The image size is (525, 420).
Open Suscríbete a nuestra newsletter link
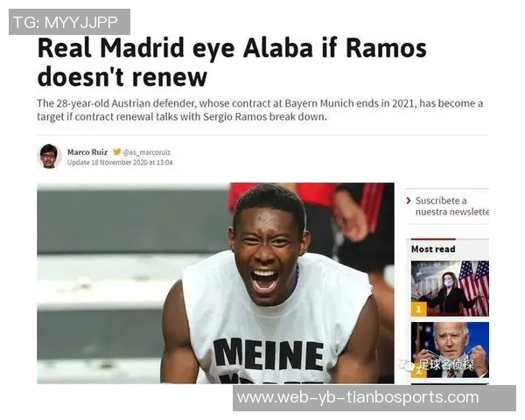click(x=452, y=206)
